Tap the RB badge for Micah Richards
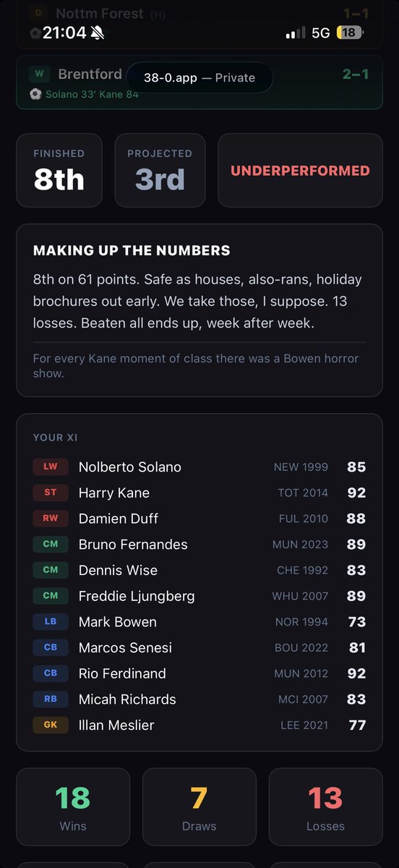Image resolution: width=399 pixels, height=868 pixels. click(50, 699)
